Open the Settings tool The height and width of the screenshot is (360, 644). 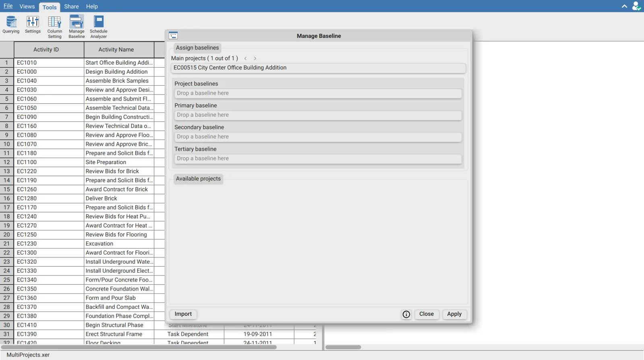coord(33,25)
